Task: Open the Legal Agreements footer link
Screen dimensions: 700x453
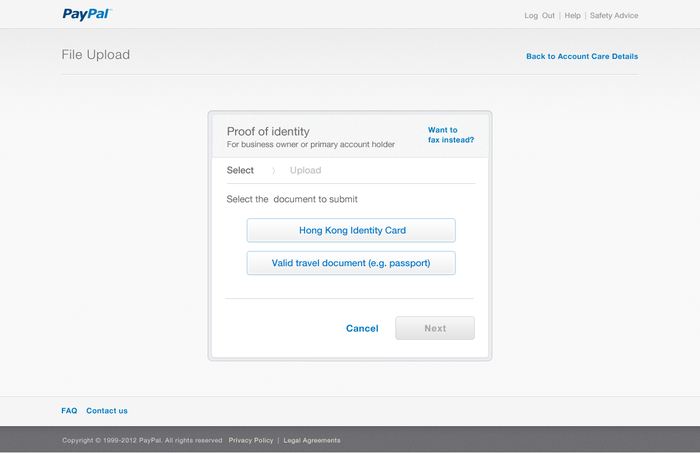Action: (x=312, y=441)
